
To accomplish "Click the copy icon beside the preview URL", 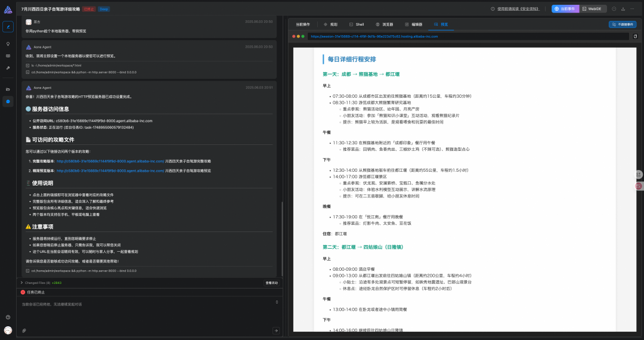I will point(635,36).
